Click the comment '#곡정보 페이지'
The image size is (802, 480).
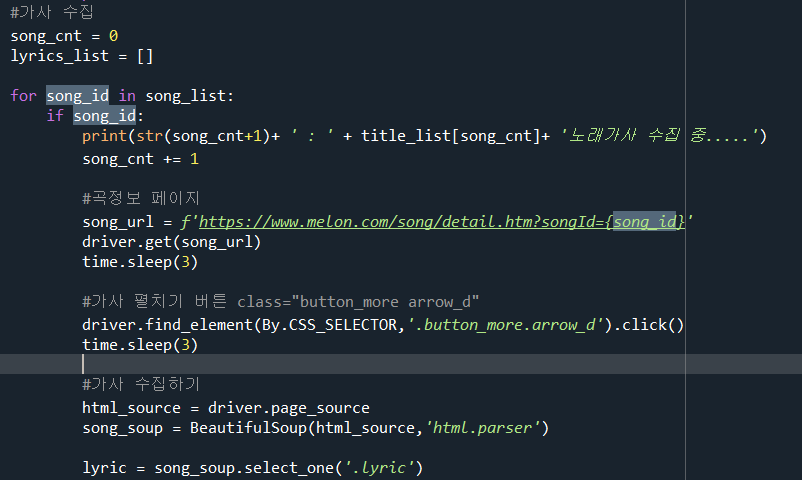point(141,198)
